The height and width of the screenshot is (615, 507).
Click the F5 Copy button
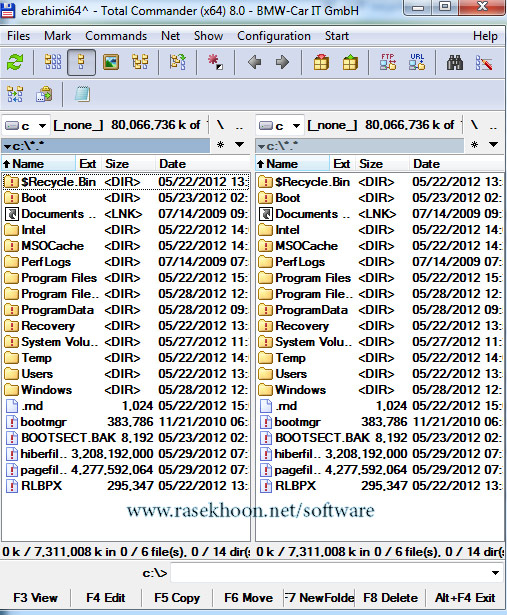pos(177,598)
